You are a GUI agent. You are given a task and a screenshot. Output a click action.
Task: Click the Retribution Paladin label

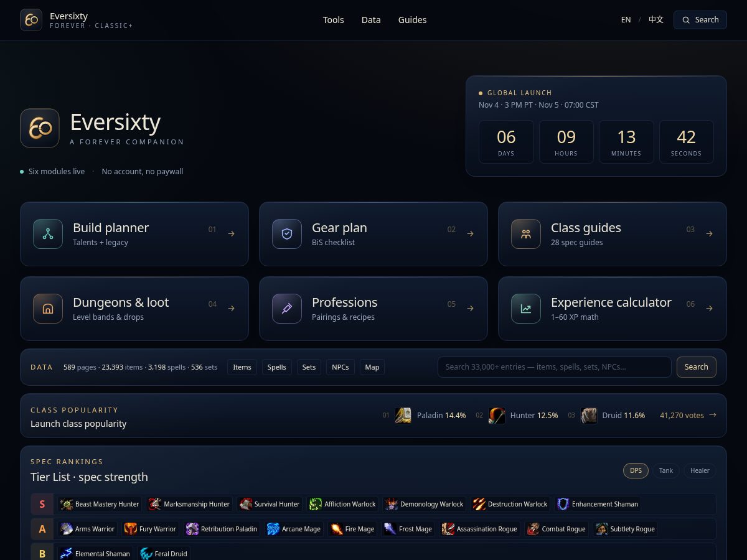(x=229, y=529)
